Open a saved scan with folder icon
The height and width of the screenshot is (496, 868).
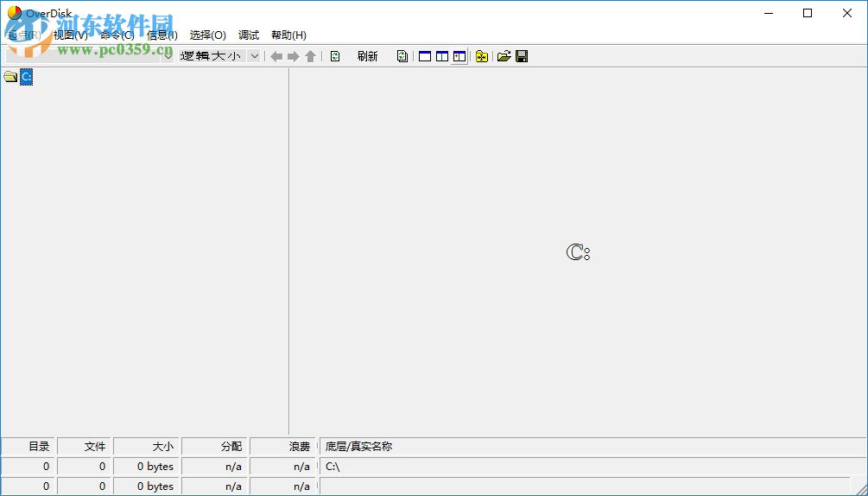(504, 56)
